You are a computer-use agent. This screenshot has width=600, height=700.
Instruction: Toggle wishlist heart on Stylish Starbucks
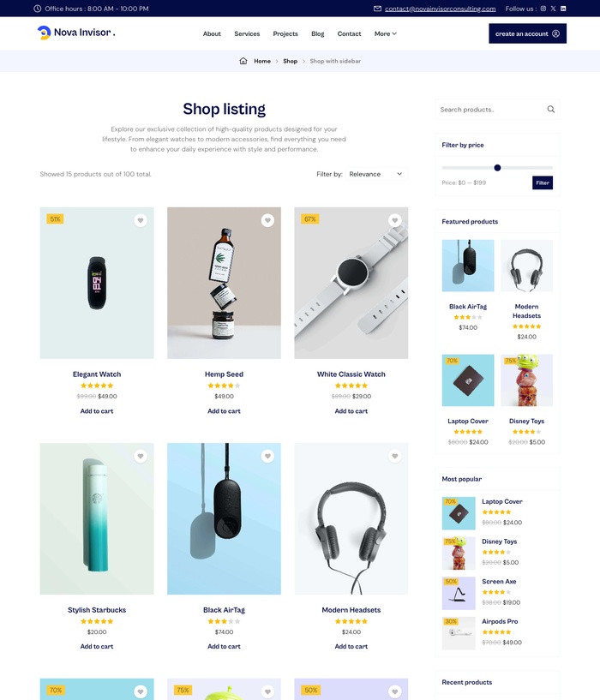point(141,456)
